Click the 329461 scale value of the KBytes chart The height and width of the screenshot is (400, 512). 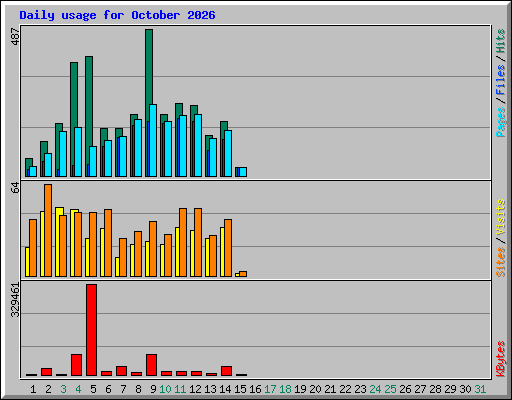point(15,300)
